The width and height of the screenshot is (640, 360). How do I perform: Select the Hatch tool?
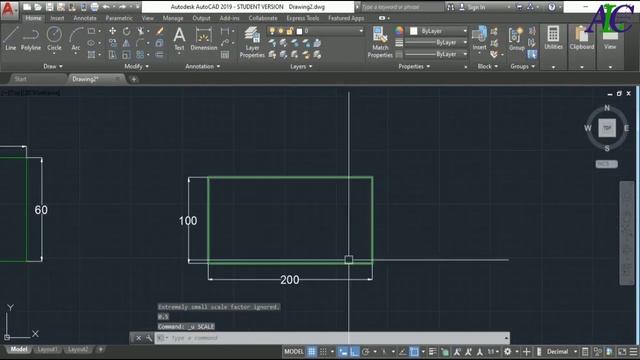(91, 54)
